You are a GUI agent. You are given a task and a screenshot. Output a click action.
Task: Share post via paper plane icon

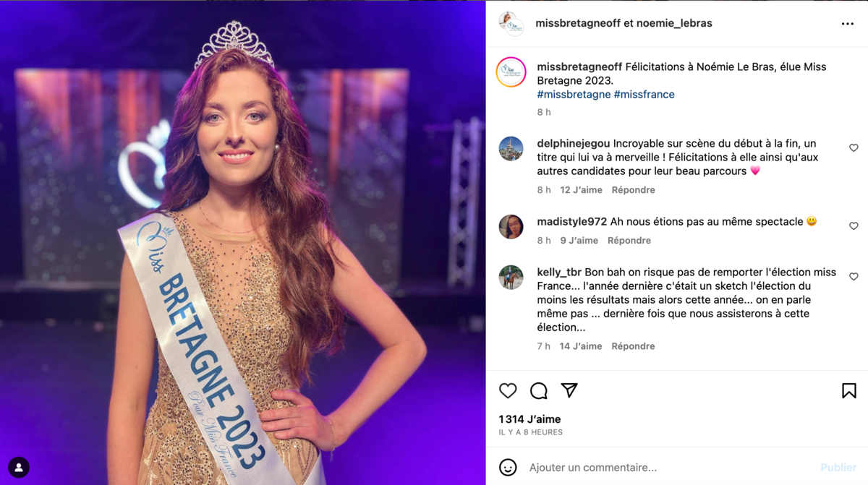(x=569, y=390)
